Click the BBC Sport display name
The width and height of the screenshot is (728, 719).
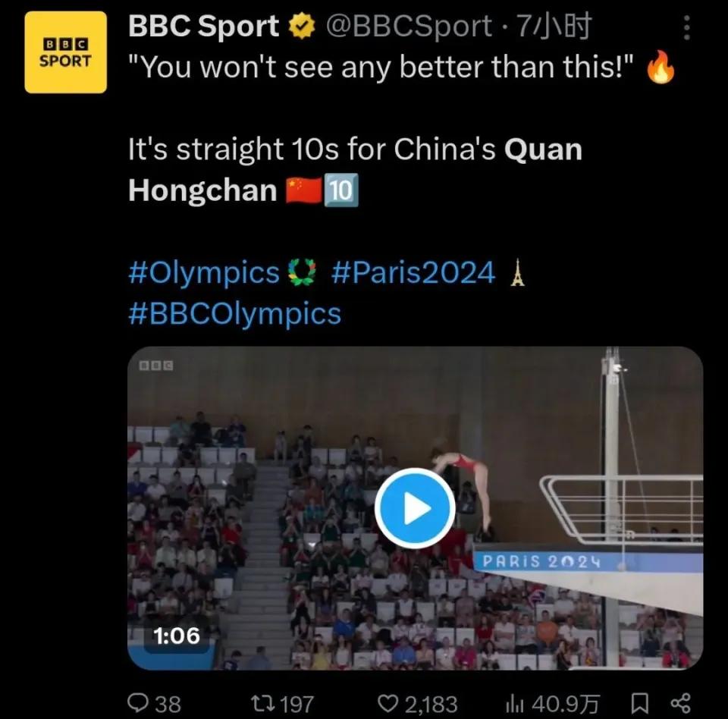(x=203, y=27)
